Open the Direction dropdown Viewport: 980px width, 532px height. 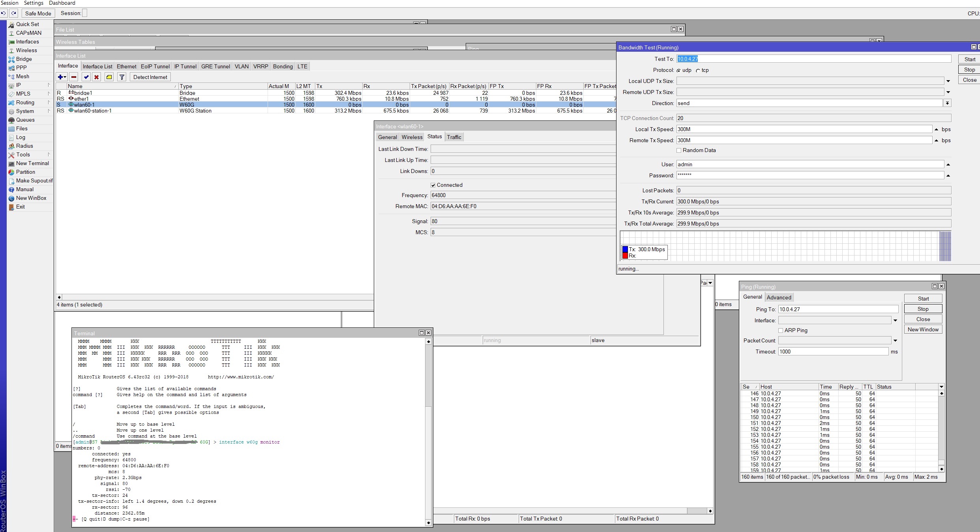click(x=947, y=103)
